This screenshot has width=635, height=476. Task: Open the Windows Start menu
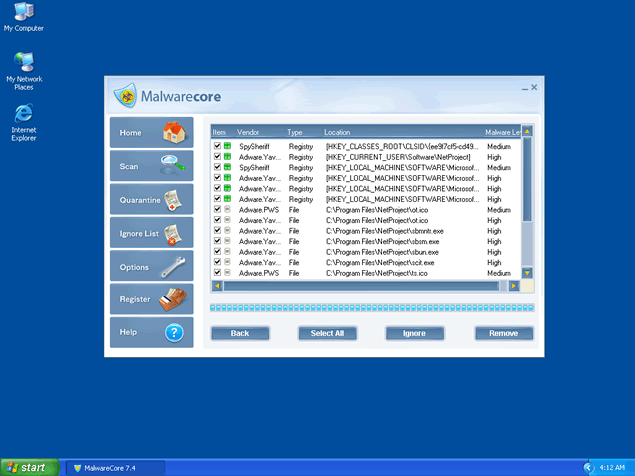tap(30, 467)
